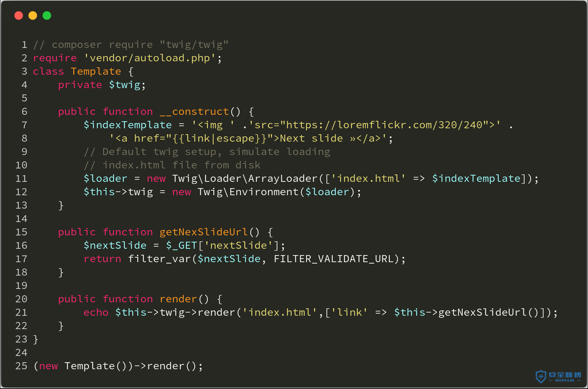Click the __construct function name
The width and height of the screenshot is (588, 389).
tap(194, 112)
